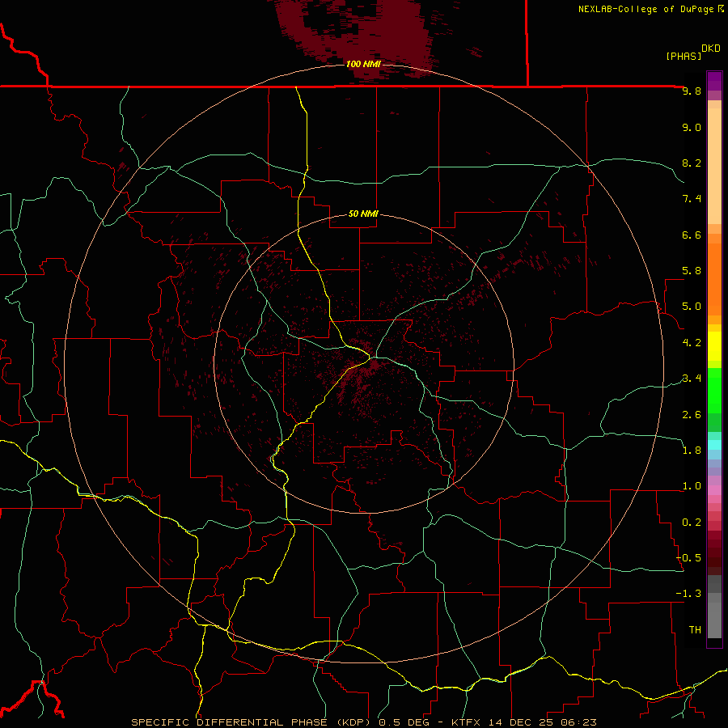The image size is (728, 728).
Task: Pick the yellow color bar segment
Action: [714, 346]
